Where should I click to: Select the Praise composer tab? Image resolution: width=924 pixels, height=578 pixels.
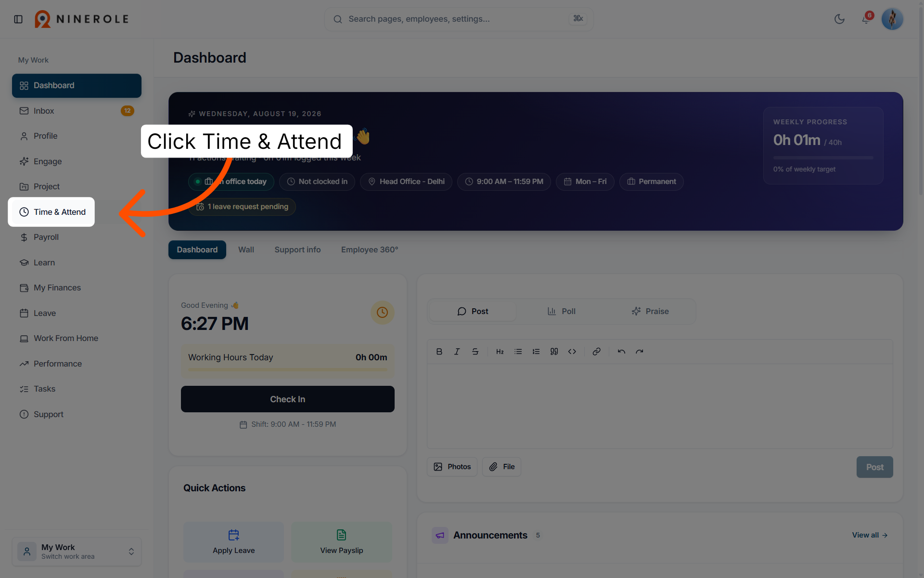pos(650,311)
